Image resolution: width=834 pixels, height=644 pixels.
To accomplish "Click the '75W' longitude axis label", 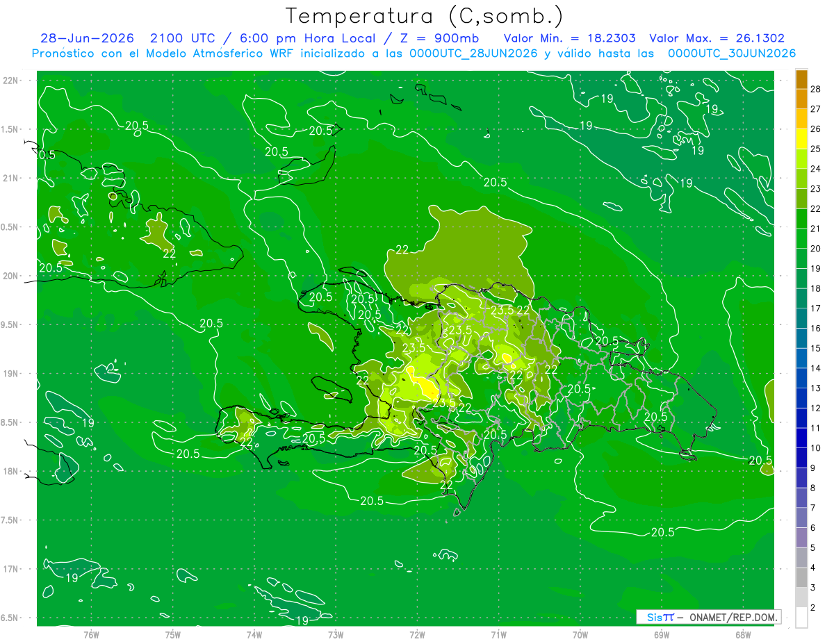I will click(x=173, y=635).
